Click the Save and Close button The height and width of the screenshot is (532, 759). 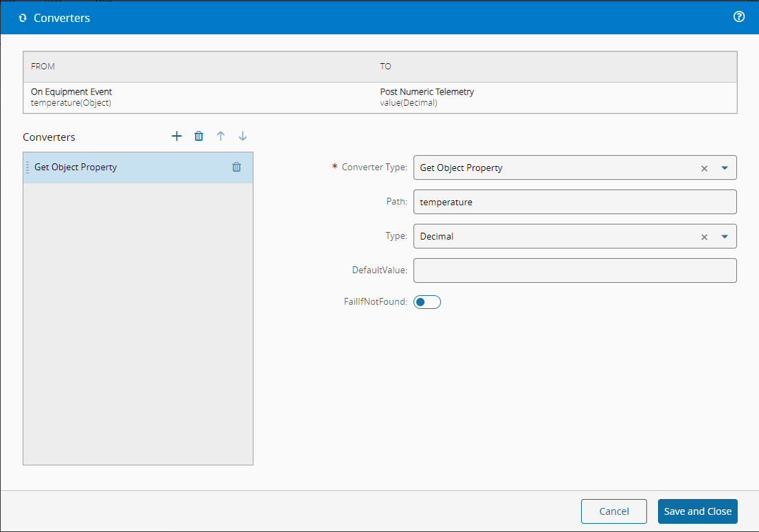(697, 511)
